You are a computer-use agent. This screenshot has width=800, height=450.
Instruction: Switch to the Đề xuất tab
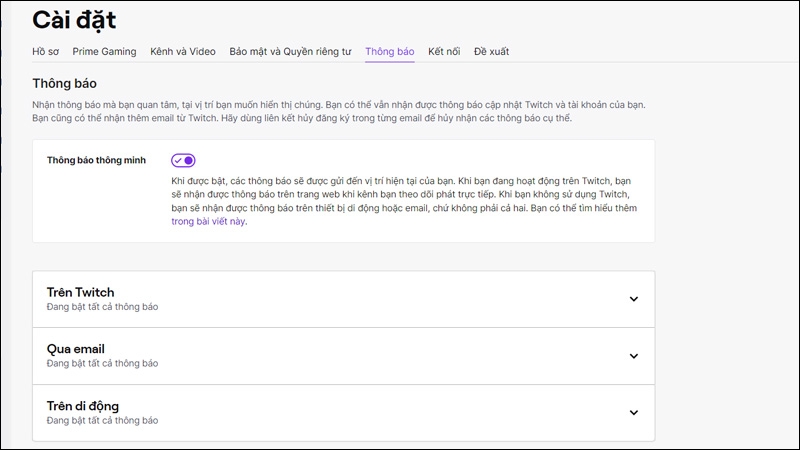[x=491, y=52]
